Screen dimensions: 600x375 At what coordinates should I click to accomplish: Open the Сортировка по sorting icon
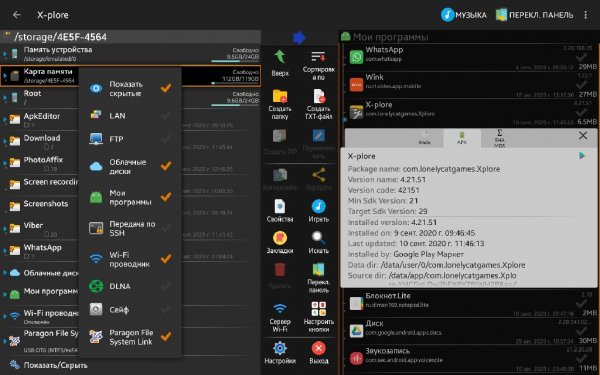click(318, 57)
